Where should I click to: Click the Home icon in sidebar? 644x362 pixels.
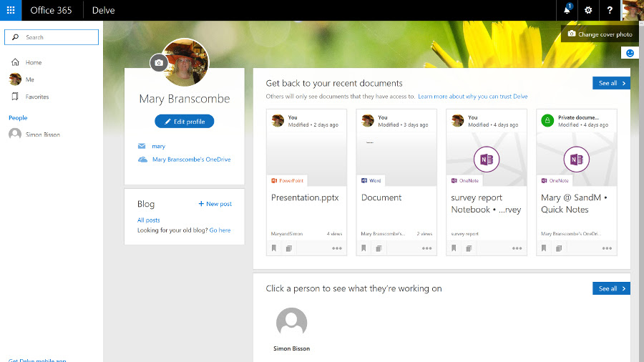pos(15,62)
